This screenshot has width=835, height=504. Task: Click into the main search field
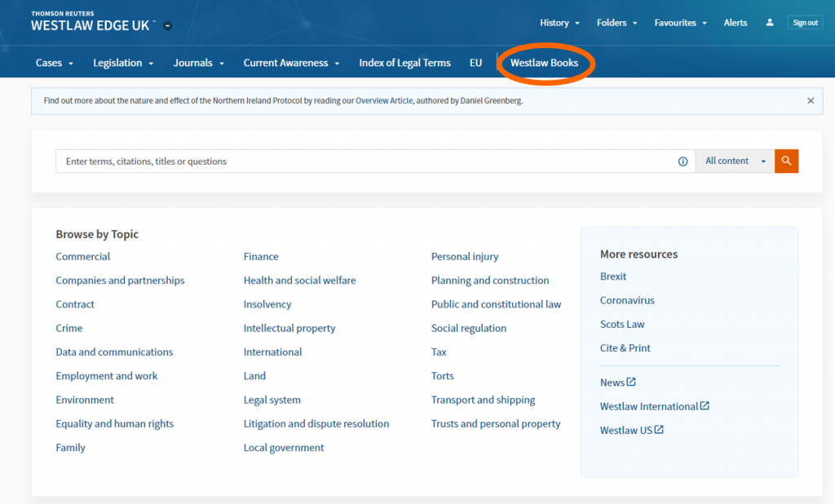(x=367, y=161)
